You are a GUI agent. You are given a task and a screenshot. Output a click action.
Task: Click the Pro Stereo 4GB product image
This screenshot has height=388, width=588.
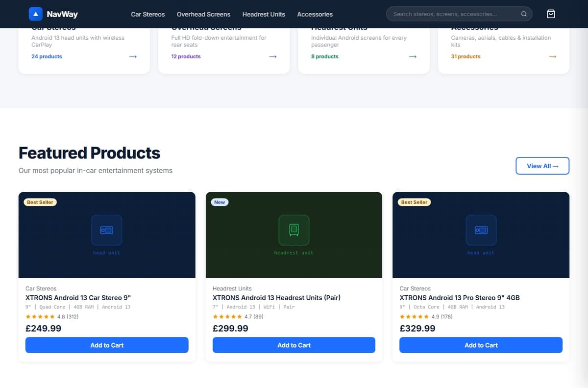click(x=481, y=235)
